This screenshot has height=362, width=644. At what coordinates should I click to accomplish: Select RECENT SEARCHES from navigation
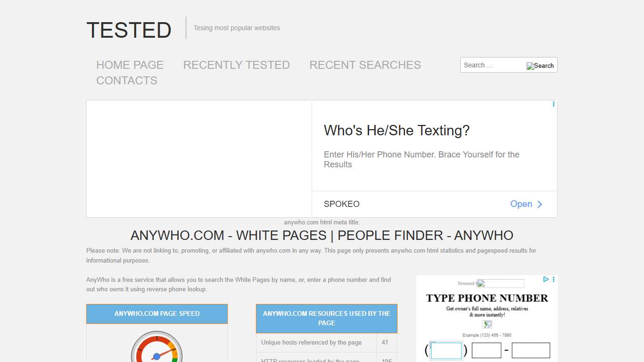point(365,65)
